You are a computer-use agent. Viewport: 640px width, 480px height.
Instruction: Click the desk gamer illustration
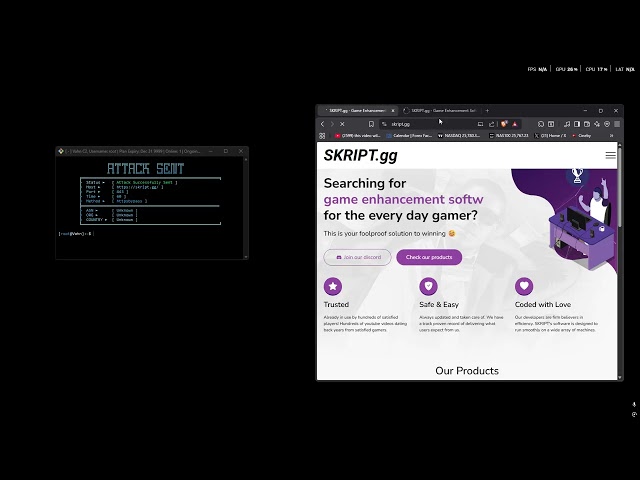(582, 222)
